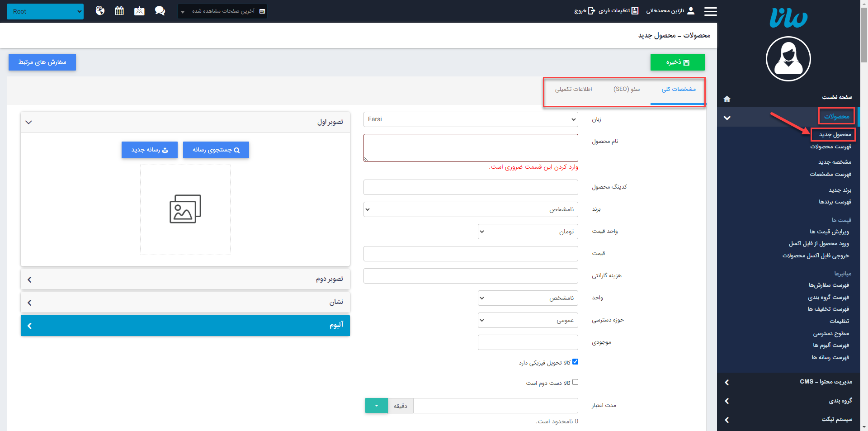Click the image placeholder thumbnail
Image resolution: width=868 pixels, height=431 pixels.
tap(185, 209)
